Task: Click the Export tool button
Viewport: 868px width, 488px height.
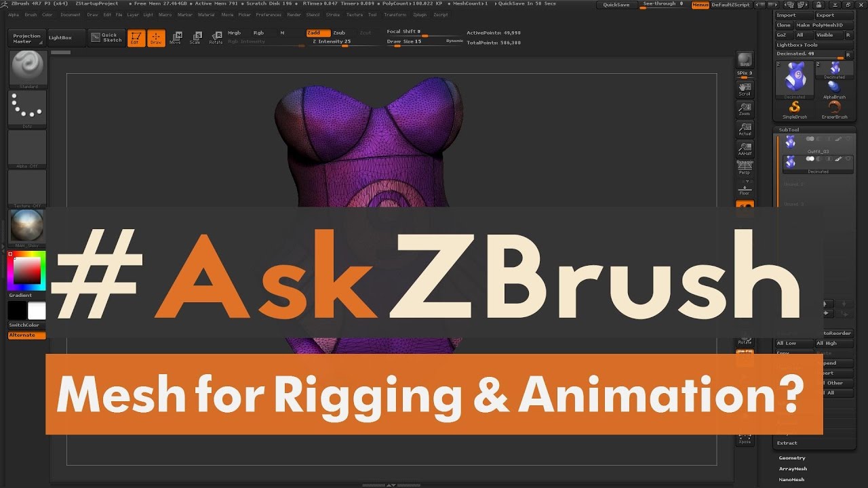Action: [833, 16]
